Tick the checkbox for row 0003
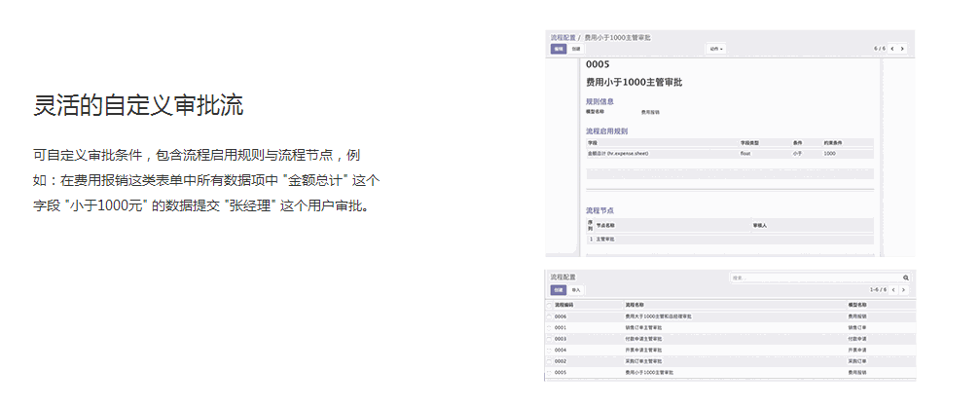The height and width of the screenshot is (408, 980). click(550, 339)
